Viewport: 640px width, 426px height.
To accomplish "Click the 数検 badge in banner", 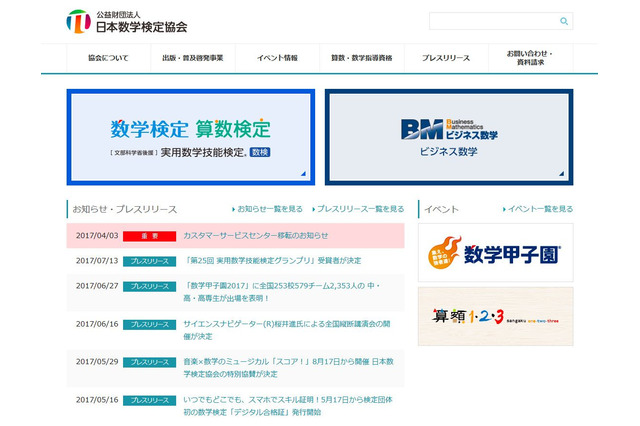I will [260, 152].
